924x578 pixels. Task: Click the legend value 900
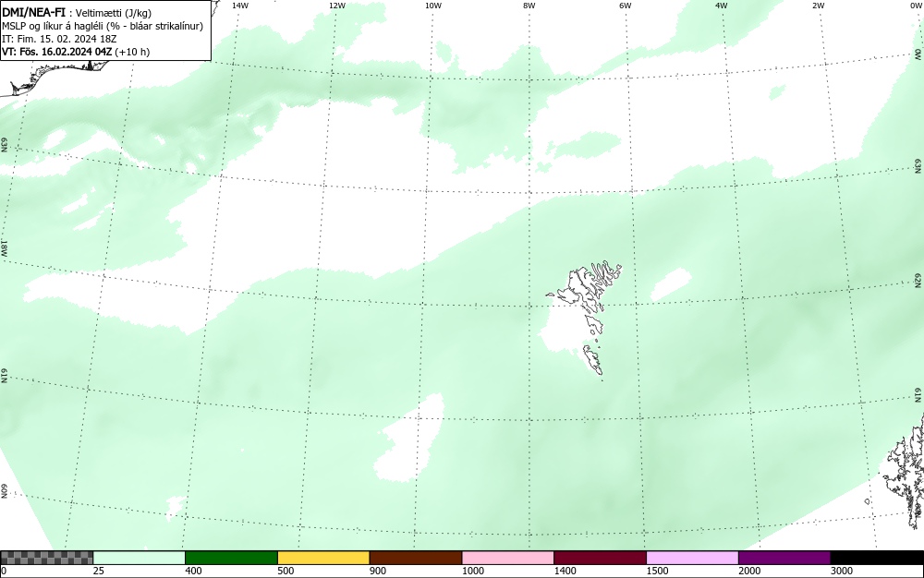[x=378, y=571]
